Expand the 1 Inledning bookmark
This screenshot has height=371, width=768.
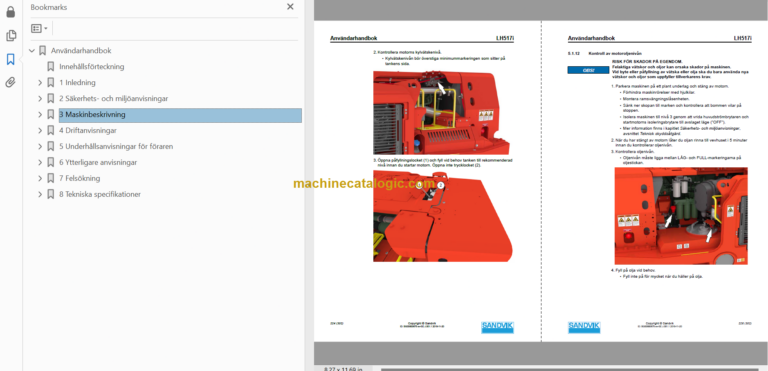pos(40,82)
